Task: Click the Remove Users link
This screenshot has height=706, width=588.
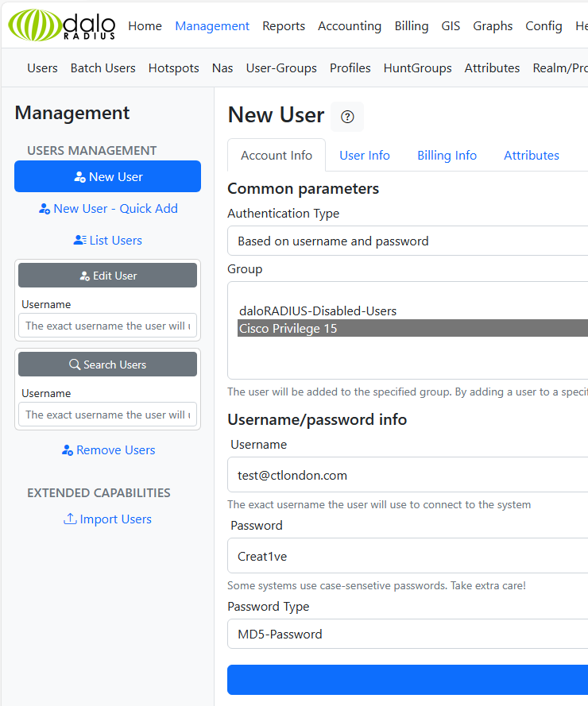Action: point(114,449)
